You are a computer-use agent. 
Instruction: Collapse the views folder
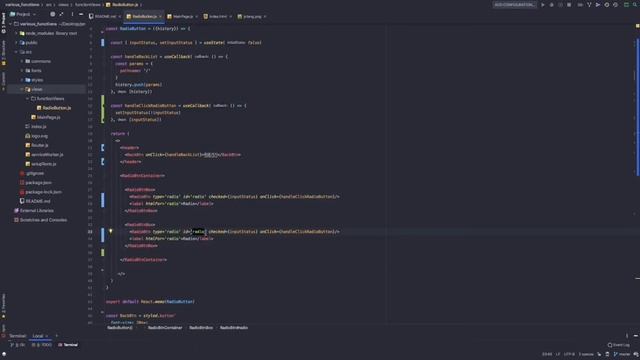22,89
